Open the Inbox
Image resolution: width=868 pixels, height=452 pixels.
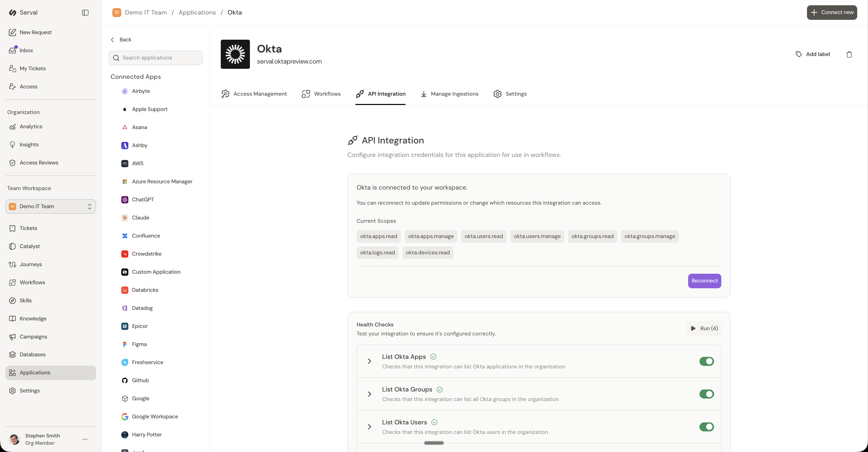(x=50, y=50)
